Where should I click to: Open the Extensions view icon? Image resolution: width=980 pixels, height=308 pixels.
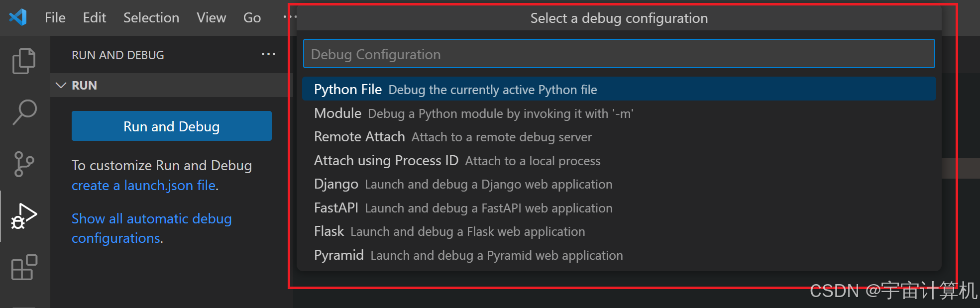pos(24,268)
